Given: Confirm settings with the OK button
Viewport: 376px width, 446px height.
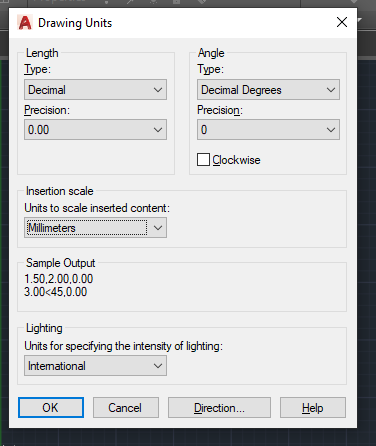Looking at the screenshot, I should (51, 407).
